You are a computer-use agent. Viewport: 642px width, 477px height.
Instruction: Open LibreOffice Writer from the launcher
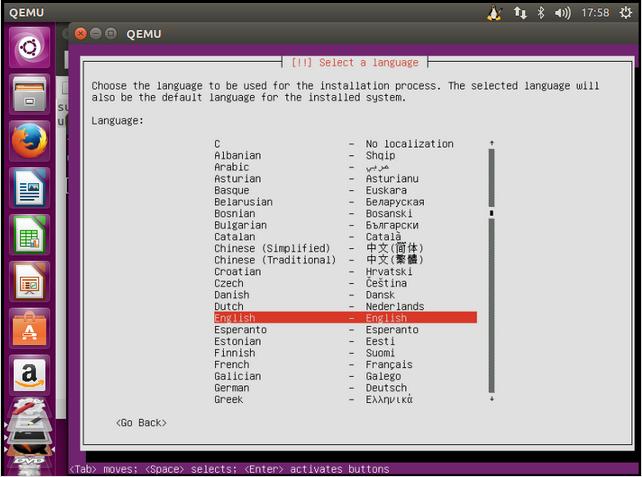point(30,187)
